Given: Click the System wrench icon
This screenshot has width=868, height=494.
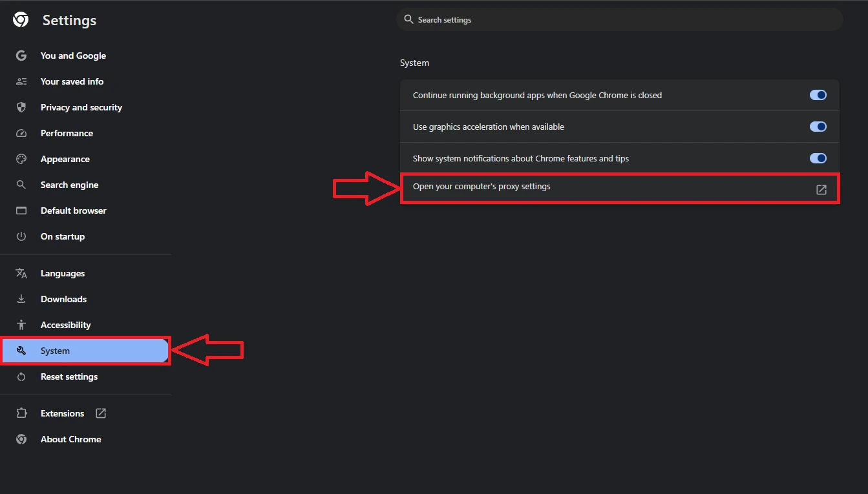Looking at the screenshot, I should (21, 351).
